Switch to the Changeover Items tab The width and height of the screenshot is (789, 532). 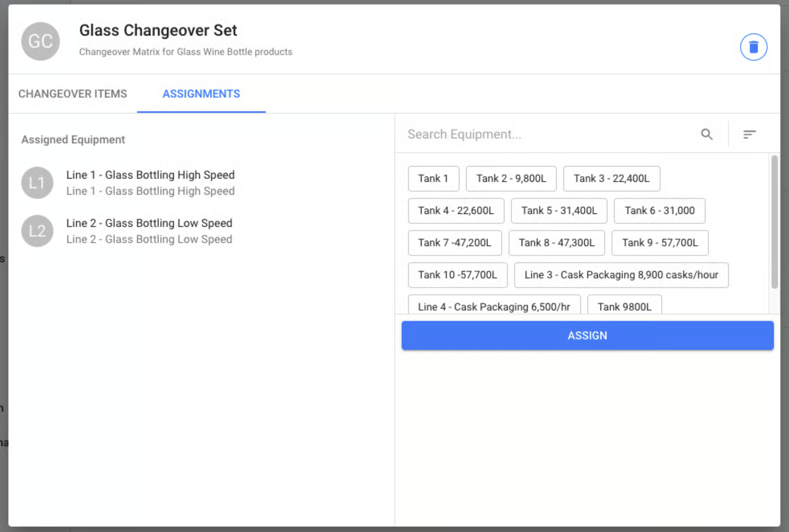73,94
